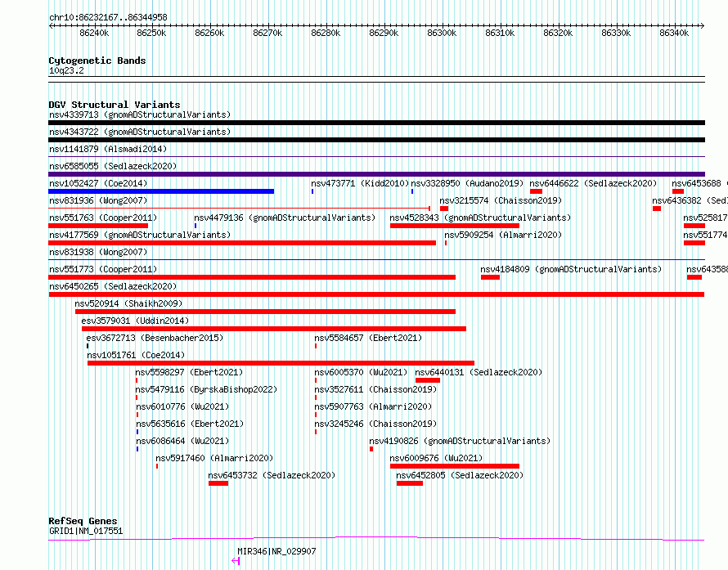This screenshot has height=570, width=728.
Task: Open the nsv6585055 (Sedlazeck2020) variant label
Action: pos(113,166)
